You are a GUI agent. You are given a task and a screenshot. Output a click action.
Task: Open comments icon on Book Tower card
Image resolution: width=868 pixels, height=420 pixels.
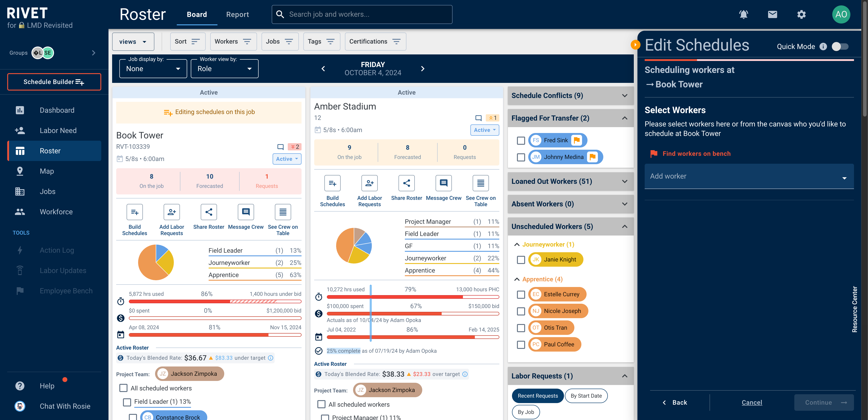coord(280,147)
